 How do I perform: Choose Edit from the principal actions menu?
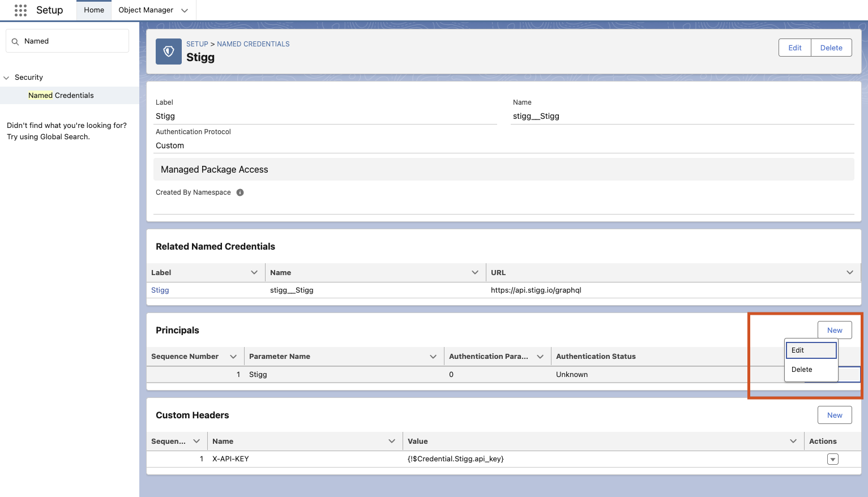tap(811, 350)
